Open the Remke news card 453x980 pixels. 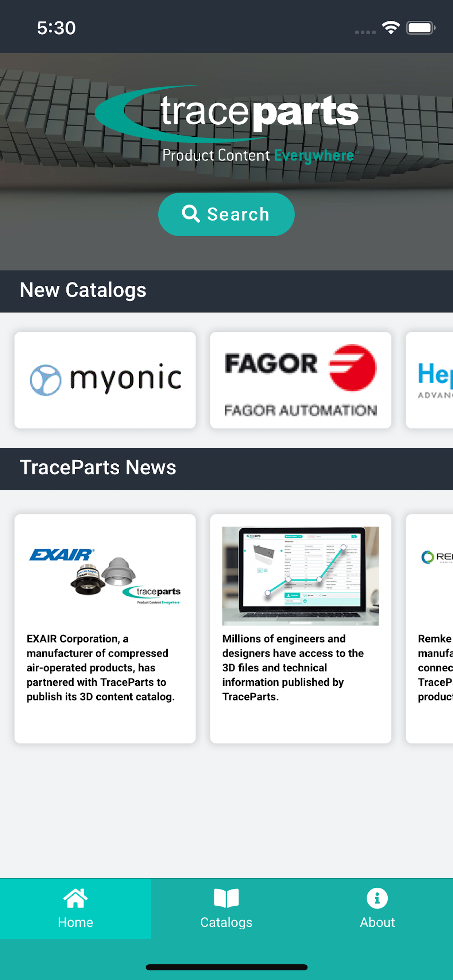pos(429,629)
